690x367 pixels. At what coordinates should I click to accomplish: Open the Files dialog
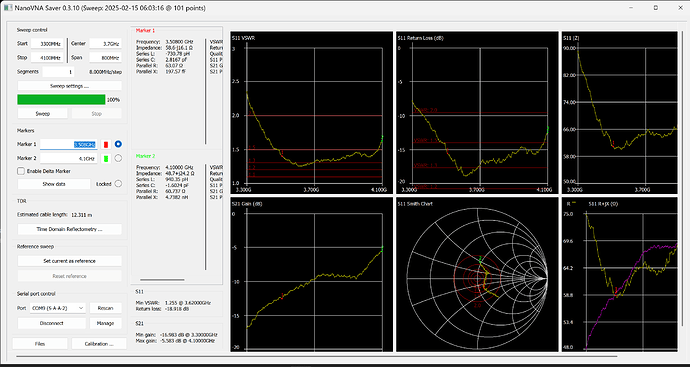40,344
